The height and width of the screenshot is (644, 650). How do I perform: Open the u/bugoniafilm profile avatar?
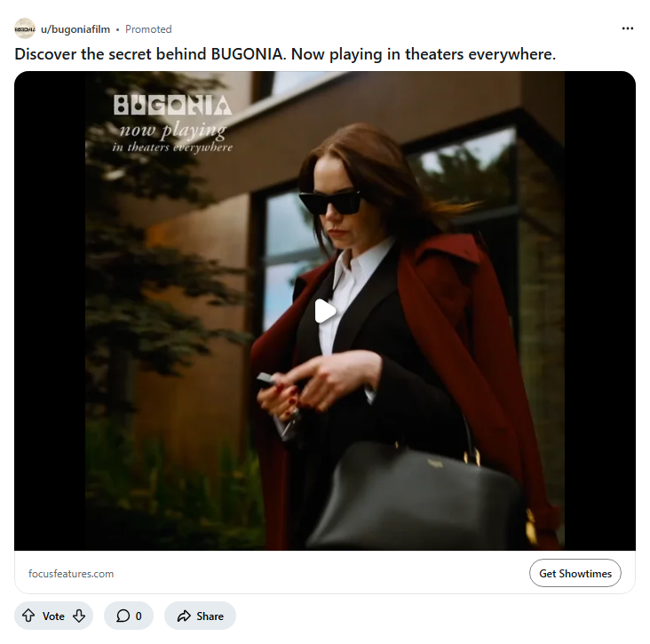tap(25, 29)
